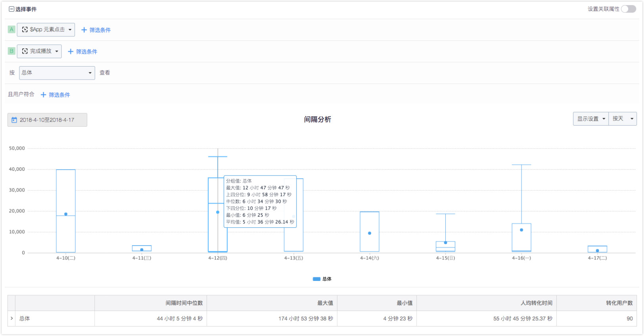
Task: Click the green A event label badge
Action: pos(11,29)
